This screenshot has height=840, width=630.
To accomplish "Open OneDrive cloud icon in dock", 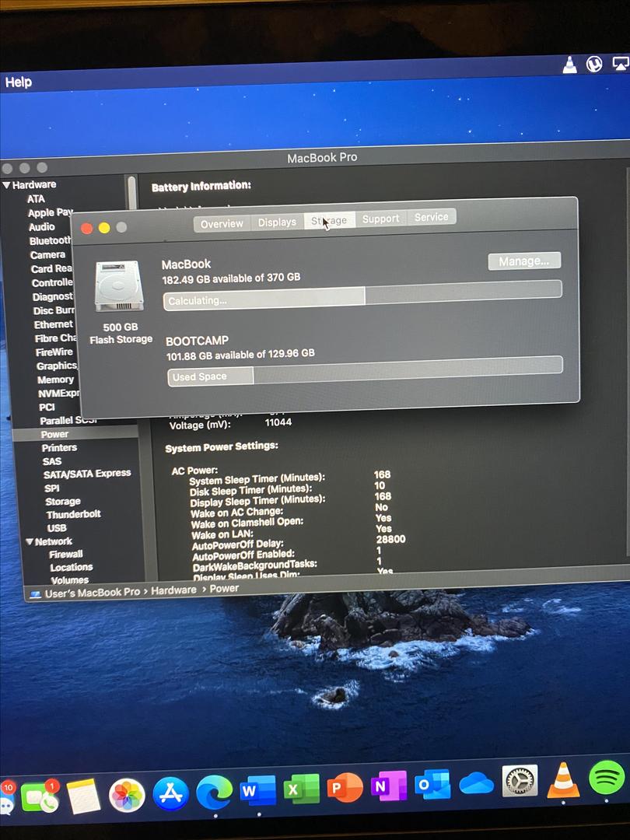I will coord(476,784).
